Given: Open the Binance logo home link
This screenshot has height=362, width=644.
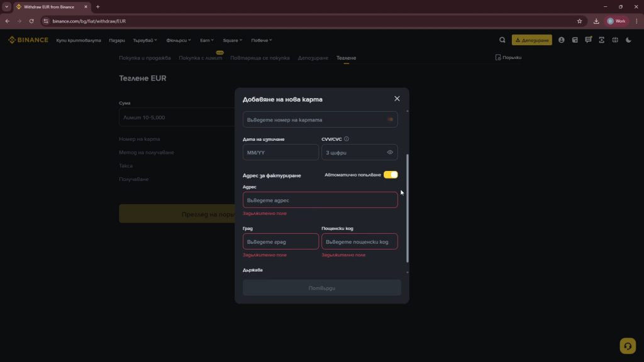Looking at the screenshot, I should [28, 40].
